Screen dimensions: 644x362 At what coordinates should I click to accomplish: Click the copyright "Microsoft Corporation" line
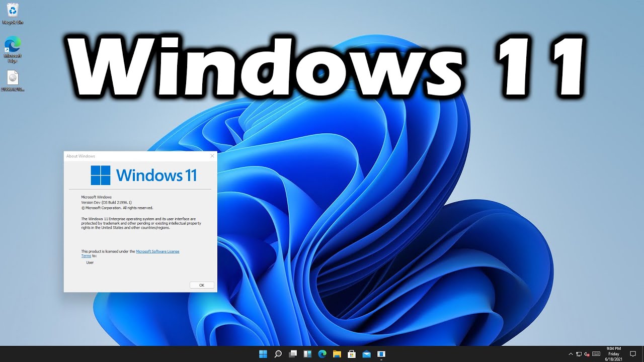[x=117, y=208]
